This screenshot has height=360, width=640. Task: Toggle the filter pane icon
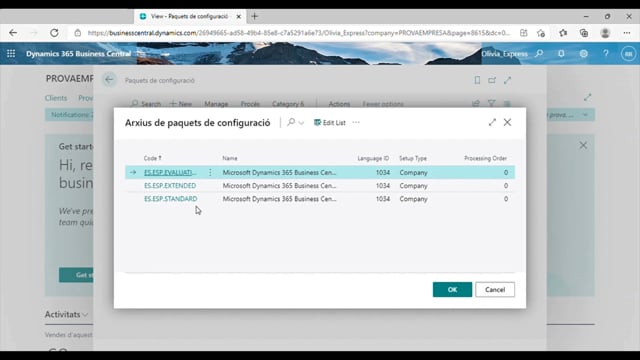(x=491, y=104)
